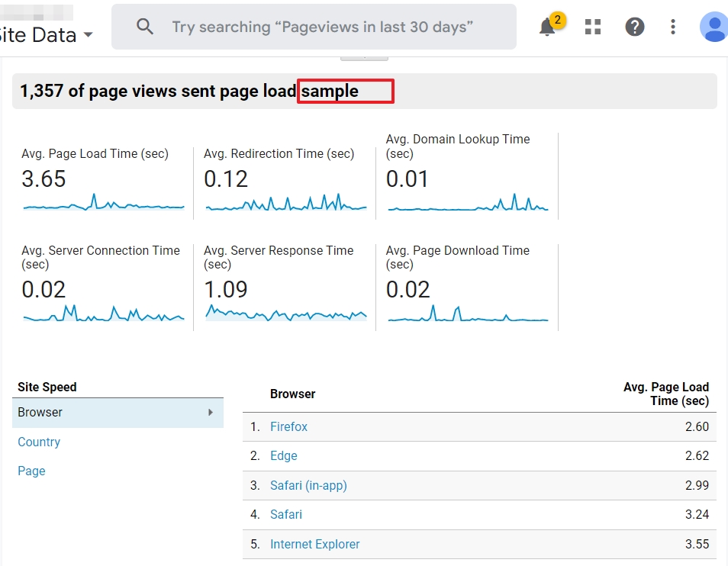Select the Page site speed dimension
The width and height of the screenshot is (728, 566).
(x=31, y=471)
